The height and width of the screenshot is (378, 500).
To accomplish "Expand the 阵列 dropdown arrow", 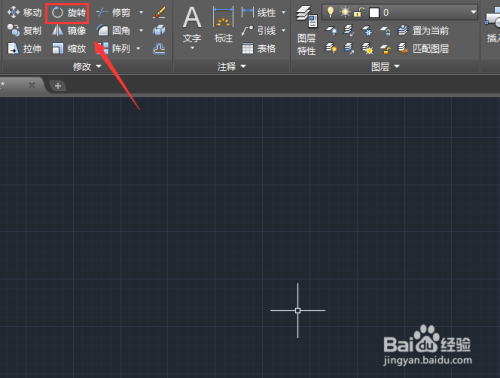I will [138, 49].
